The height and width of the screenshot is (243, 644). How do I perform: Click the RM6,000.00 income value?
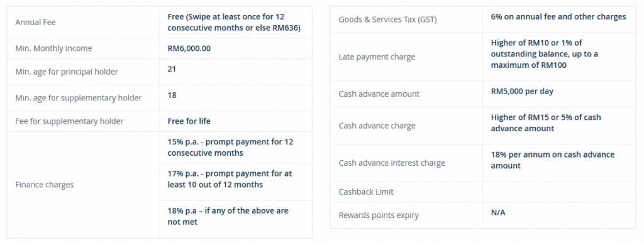coord(189,48)
